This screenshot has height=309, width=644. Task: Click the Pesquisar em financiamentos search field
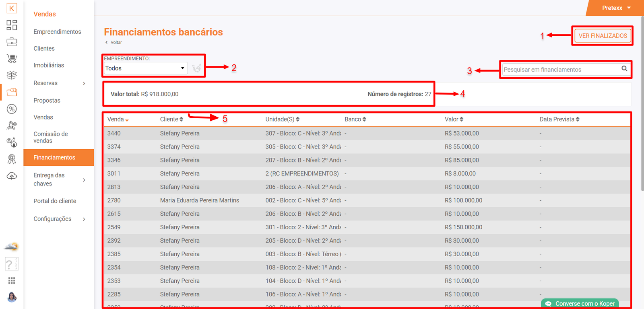[x=561, y=70]
